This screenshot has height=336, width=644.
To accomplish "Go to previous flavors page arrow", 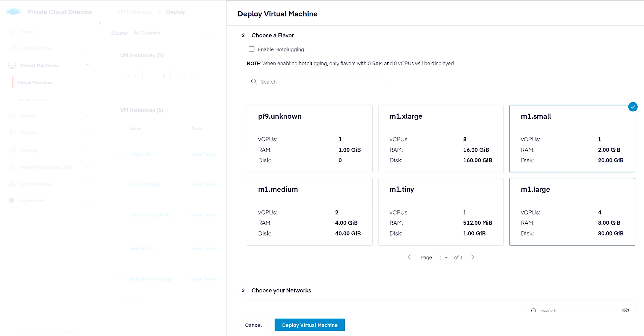I will [409, 257].
